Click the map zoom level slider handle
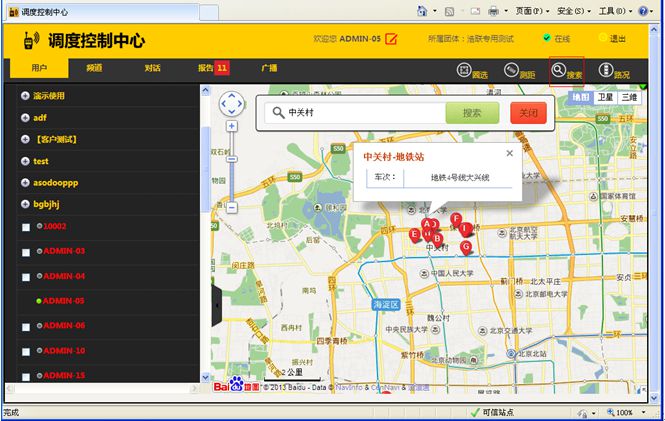The width and height of the screenshot is (665, 421). tap(232, 159)
